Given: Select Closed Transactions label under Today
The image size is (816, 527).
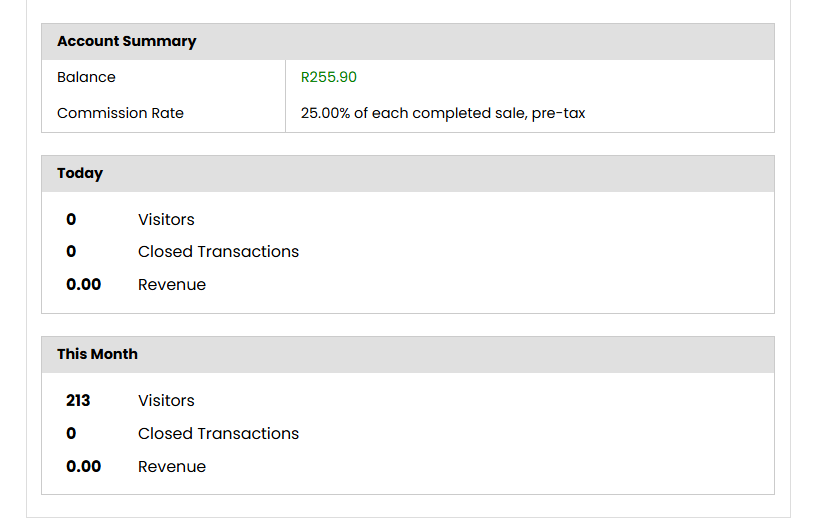Looking at the screenshot, I should [218, 252].
